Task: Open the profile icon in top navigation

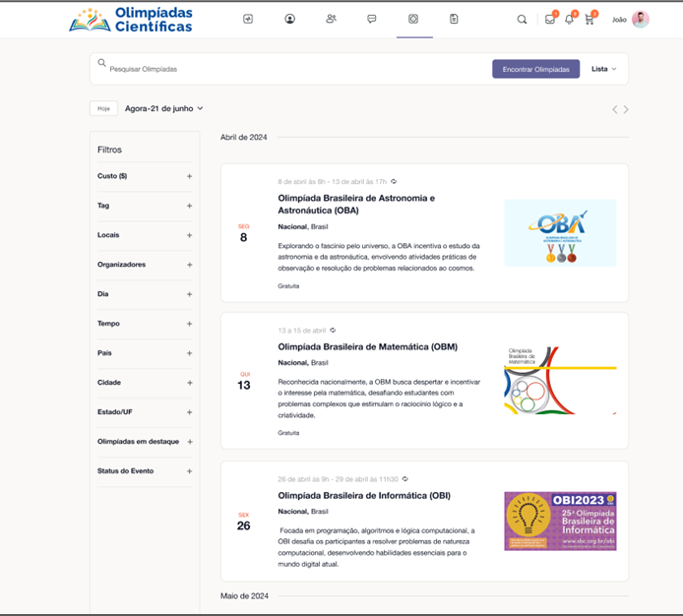Action: [x=289, y=19]
